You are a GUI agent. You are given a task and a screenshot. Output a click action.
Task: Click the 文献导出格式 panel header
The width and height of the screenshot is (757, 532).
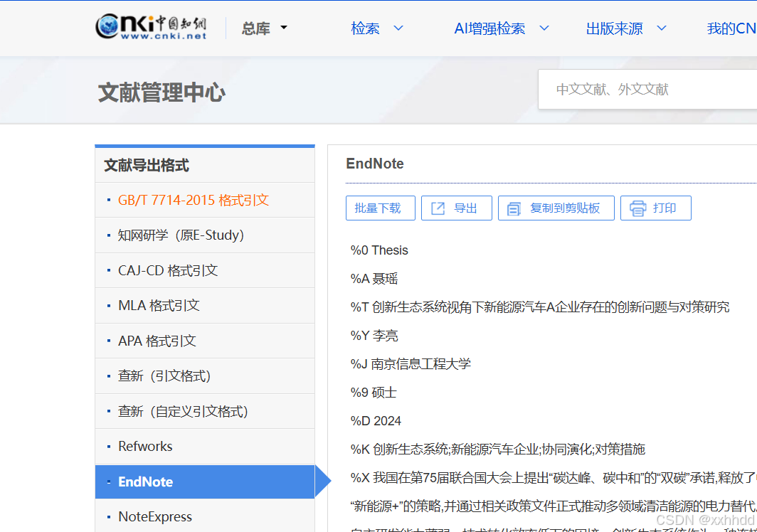[147, 166]
